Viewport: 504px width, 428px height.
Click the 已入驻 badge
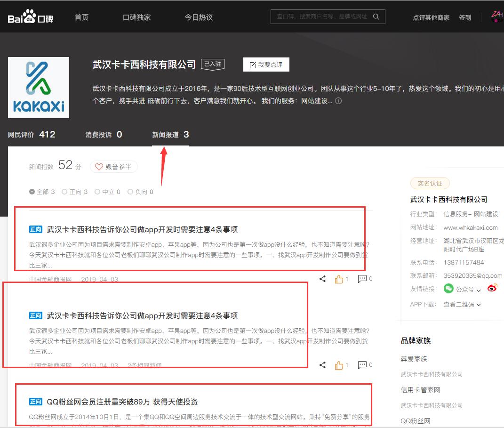pyautogui.click(x=212, y=64)
